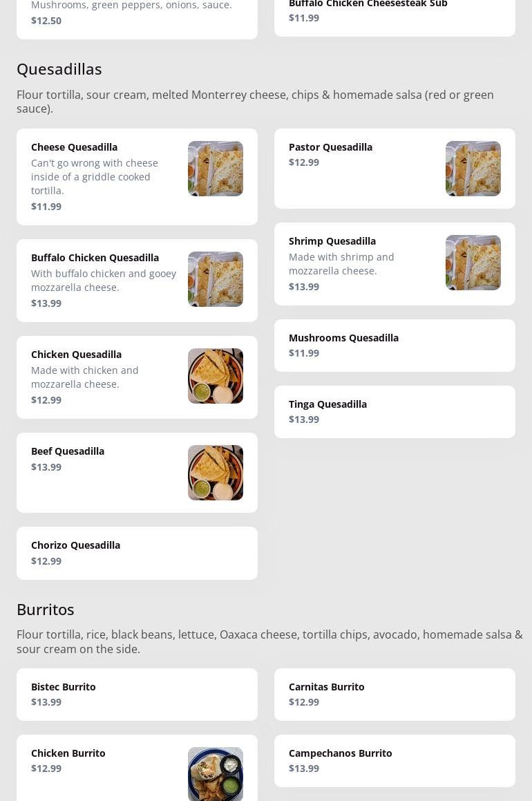Click the Pastor Quesadilla image
The height and width of the screenshot is (801, 532).
(x=473, y=169)
